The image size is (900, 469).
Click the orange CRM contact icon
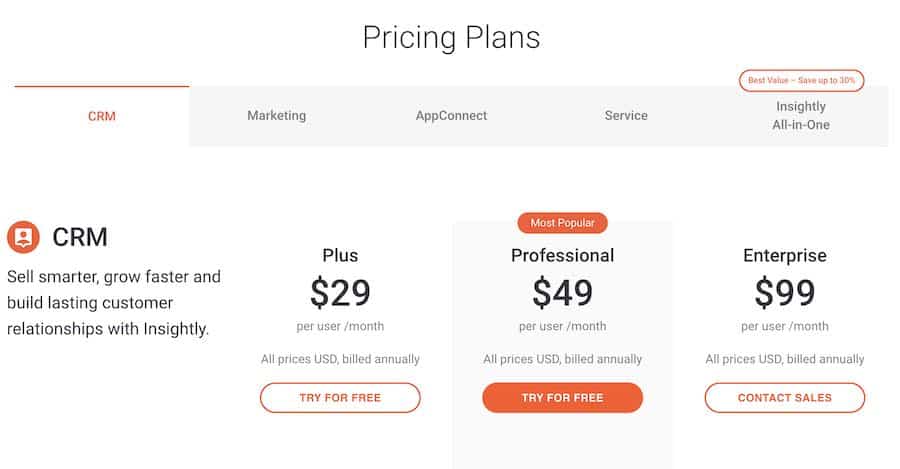point(23,237)
